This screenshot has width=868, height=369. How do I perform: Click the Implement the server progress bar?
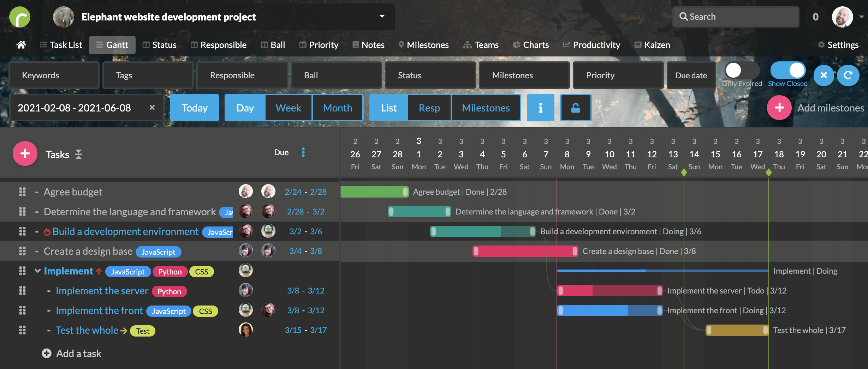click(610, 291)
